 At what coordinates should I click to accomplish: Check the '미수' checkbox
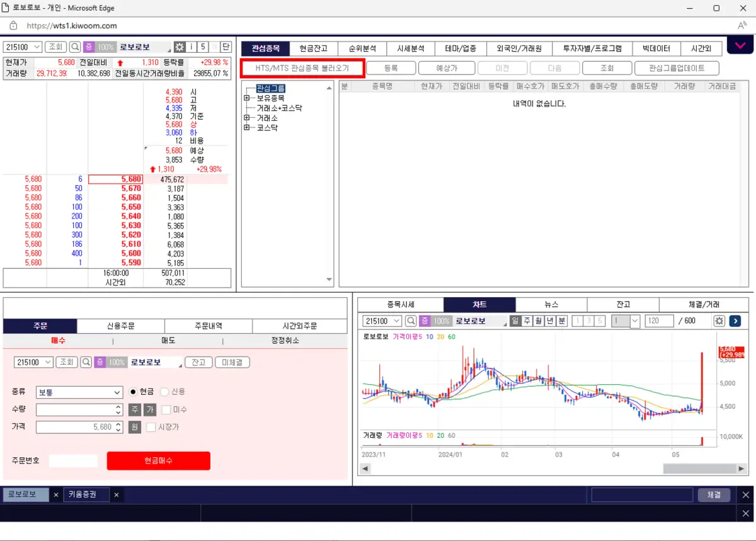(x=166, y=410)
